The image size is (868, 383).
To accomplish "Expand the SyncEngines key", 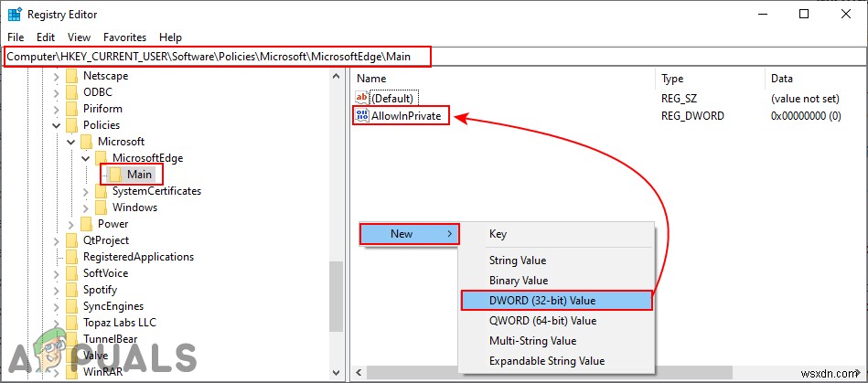I will coord(56,306).
